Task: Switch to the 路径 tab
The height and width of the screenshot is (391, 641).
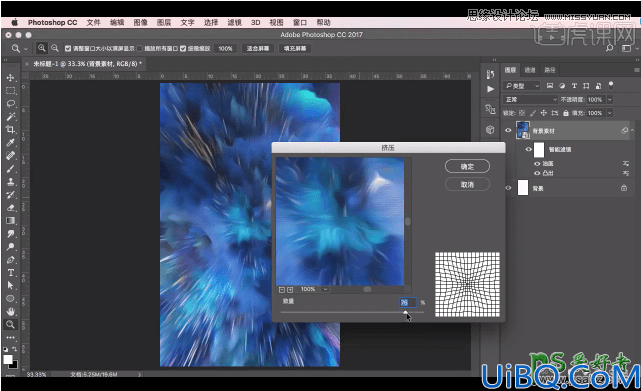Action: click(550, 70)
